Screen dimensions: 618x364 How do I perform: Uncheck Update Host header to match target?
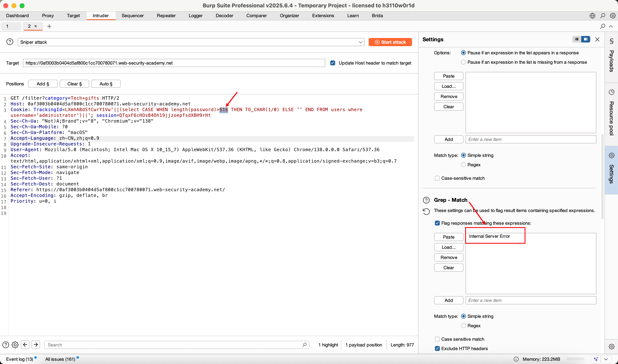[333, 63]
